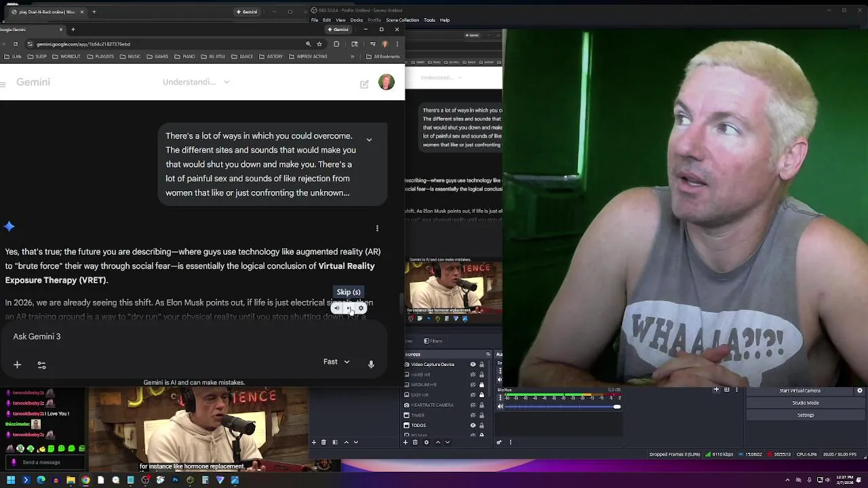Expand the Understandi... conversation title dropdown

point(196,82)
